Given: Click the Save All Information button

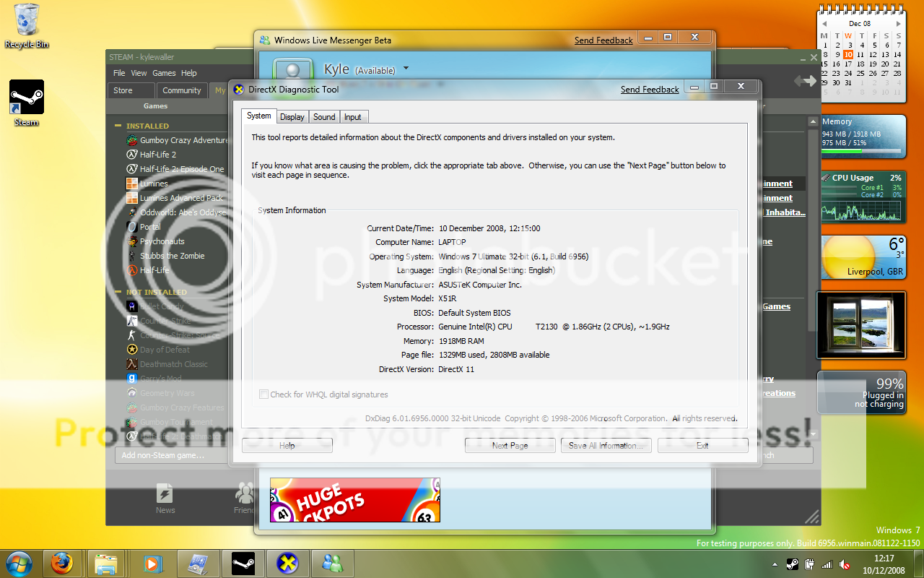Looking at the screenshot, I should pyautogui.click(x=606, y=446).
